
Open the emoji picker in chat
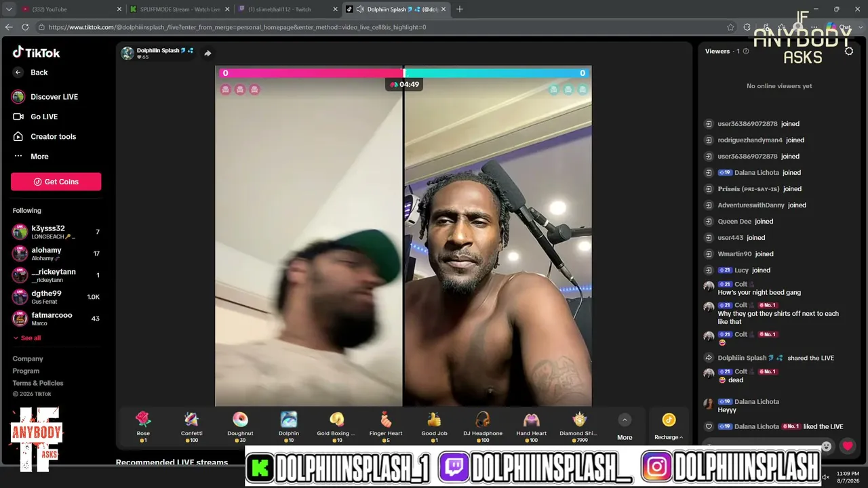click(826, 446)
